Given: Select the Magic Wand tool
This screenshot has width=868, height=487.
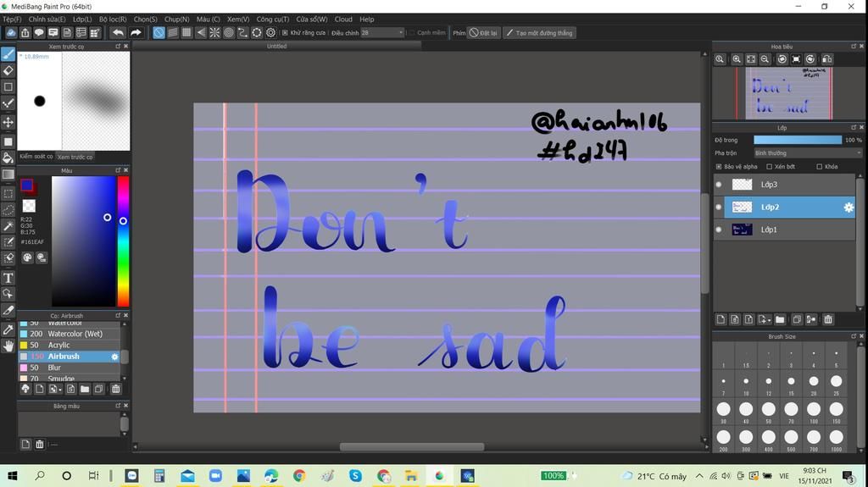Looking at the screenshot, I should tap(8, 226).
